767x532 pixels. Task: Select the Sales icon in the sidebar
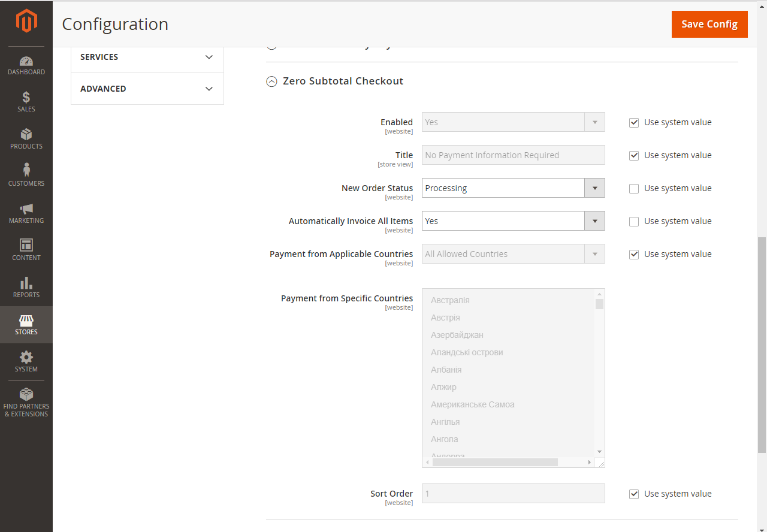pyautogui.click(x=26, y=101)
